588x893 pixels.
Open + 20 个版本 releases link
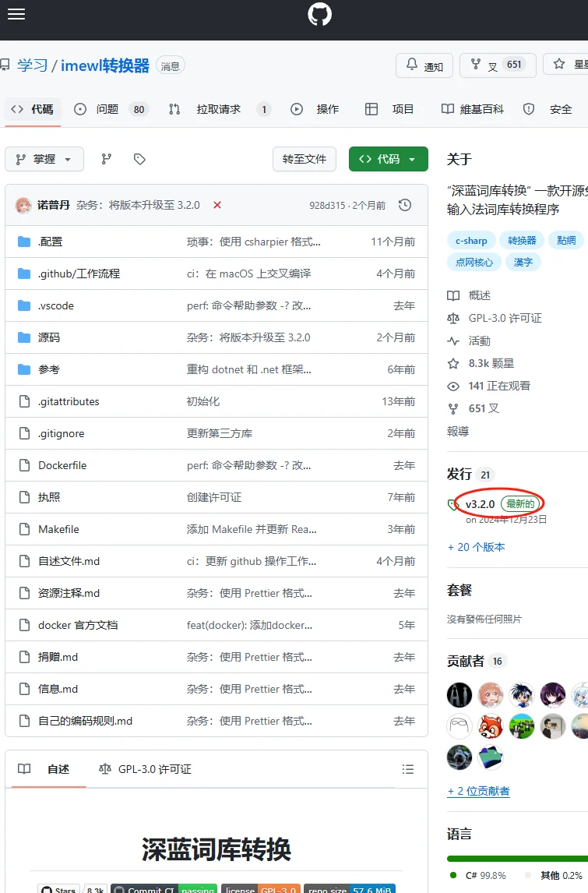point(477,547)
